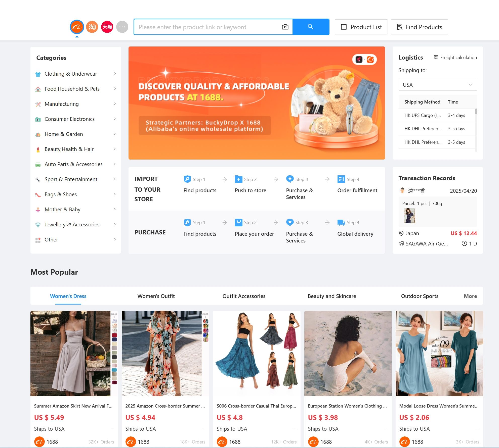Open the More tab in Most Popular
The image size is (499, 448).
(x=470, y=296)
